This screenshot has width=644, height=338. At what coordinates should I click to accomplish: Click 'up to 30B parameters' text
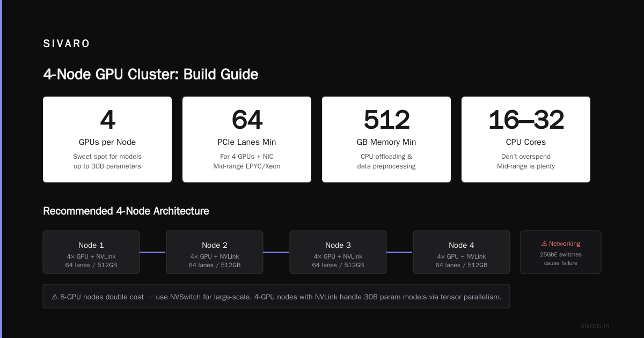click(x=107, y=166)
